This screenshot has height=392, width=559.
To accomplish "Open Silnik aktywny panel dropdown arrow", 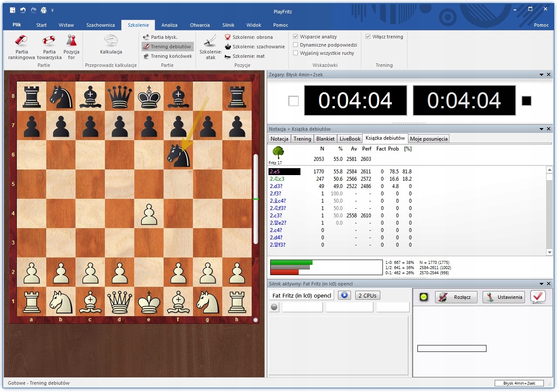I will click(x=541, y=283).
